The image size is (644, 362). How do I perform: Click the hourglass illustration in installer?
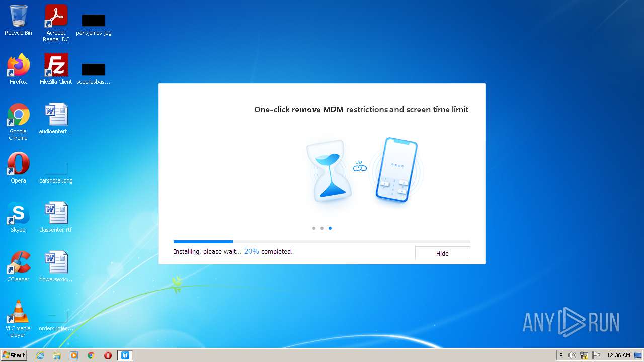[x=329, y=171]
